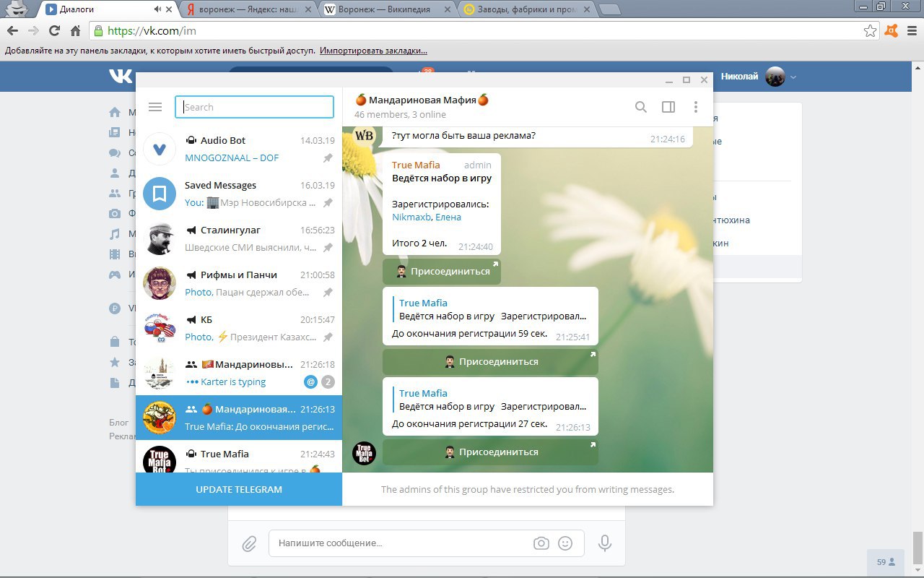924x578 pixels.
Task: Click the VK logo
Action: pos(120,76)
